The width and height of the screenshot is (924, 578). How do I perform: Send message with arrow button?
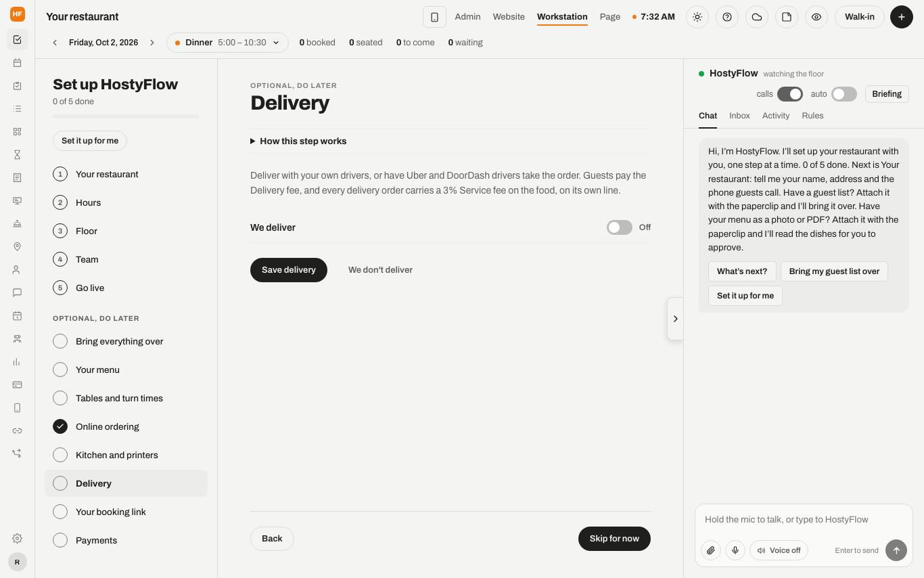coord(896,550)
